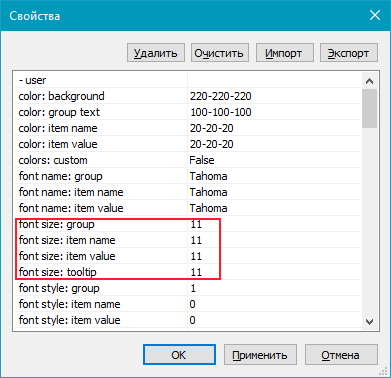391x378 pixels.
Task: Cancel with the Отмена button
Action: (341, 355)
